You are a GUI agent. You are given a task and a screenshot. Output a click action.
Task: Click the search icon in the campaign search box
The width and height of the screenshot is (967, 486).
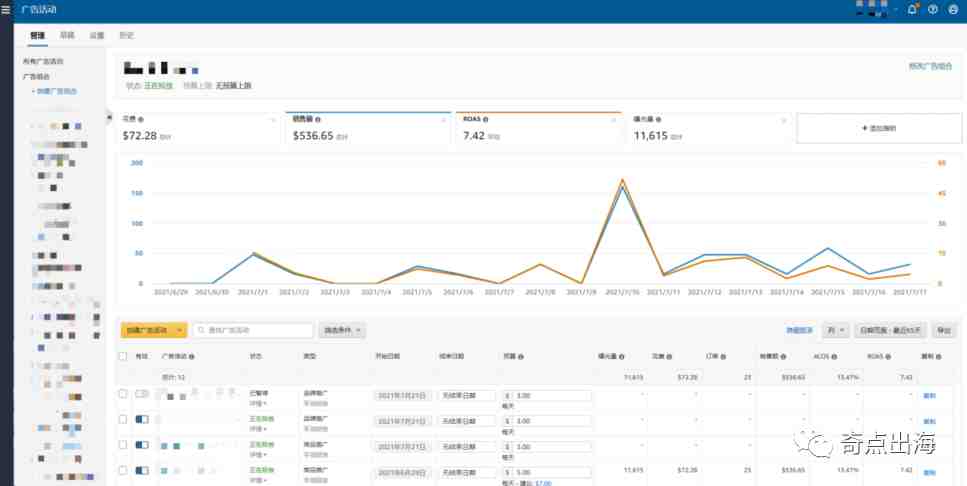[x=201, y=330]
